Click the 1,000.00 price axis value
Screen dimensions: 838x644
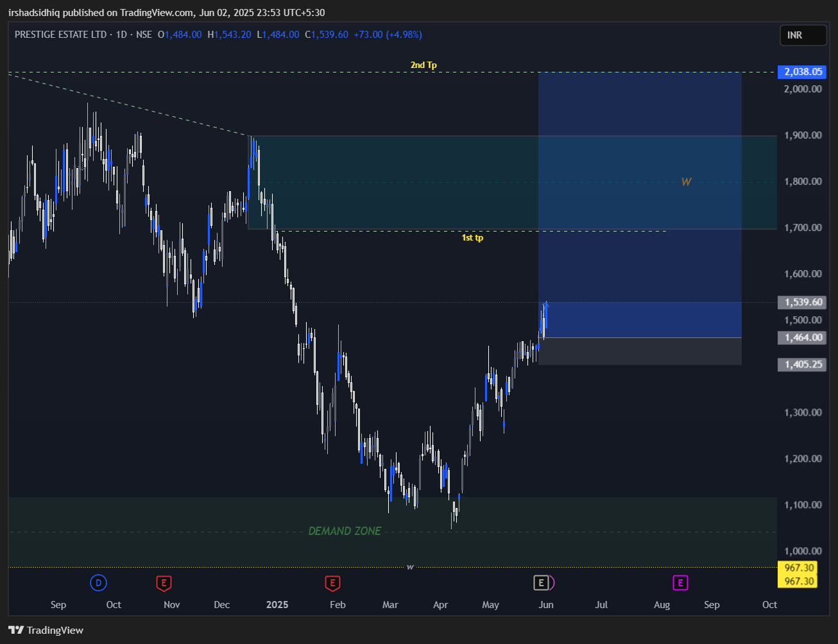803,551
